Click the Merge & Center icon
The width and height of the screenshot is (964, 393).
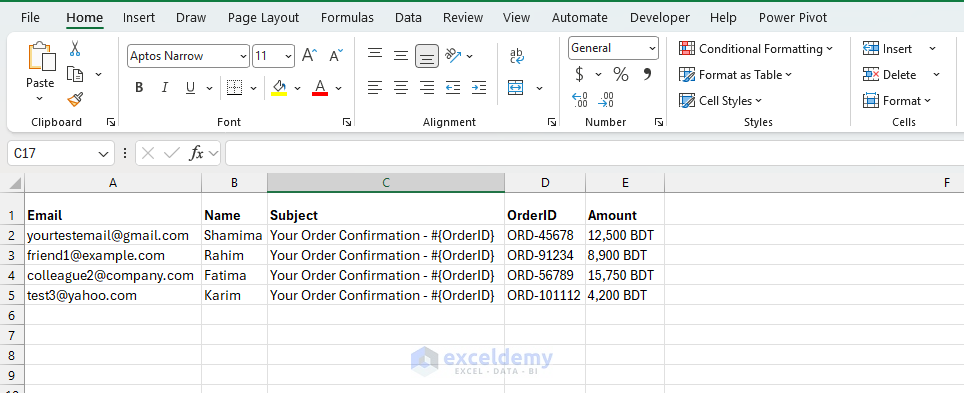point(516,88)
